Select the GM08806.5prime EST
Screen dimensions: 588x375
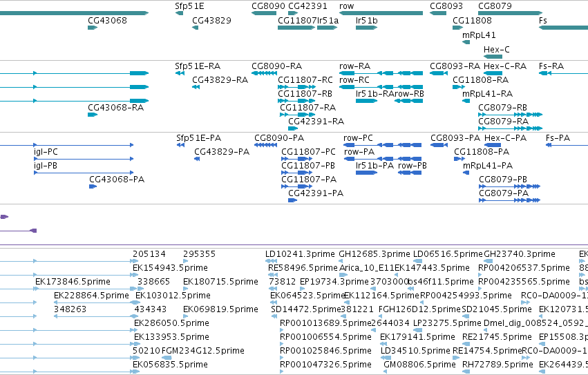point(385,372)
